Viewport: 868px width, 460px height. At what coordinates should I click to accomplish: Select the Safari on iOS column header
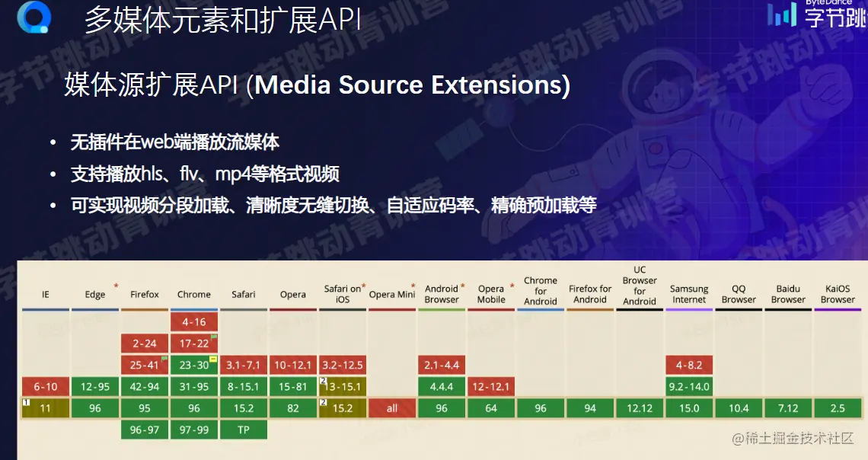[x=343, y=294]
